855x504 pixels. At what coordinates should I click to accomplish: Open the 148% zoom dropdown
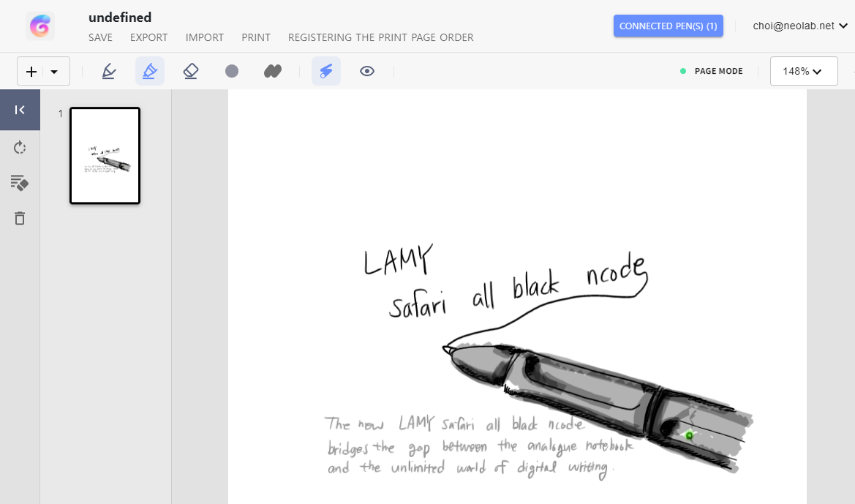[x=804, y=71]
